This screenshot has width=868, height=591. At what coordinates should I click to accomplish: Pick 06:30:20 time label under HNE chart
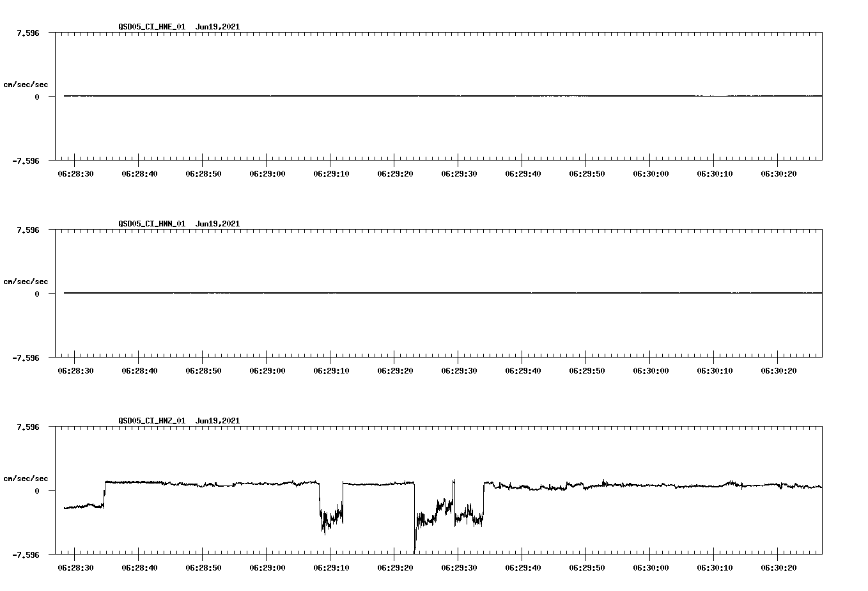pos(779,174)
